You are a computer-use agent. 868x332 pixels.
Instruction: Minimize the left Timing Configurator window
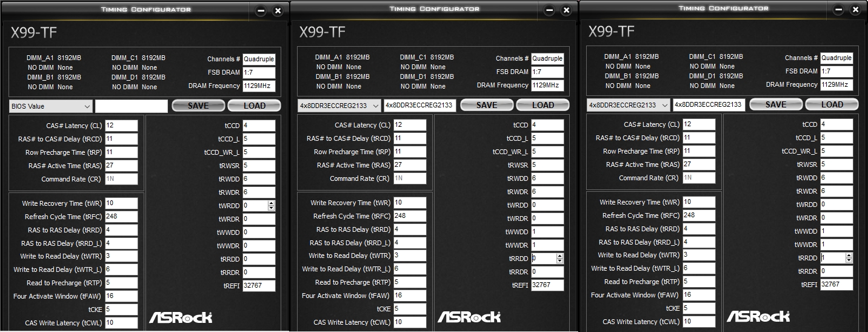point(261,11)
